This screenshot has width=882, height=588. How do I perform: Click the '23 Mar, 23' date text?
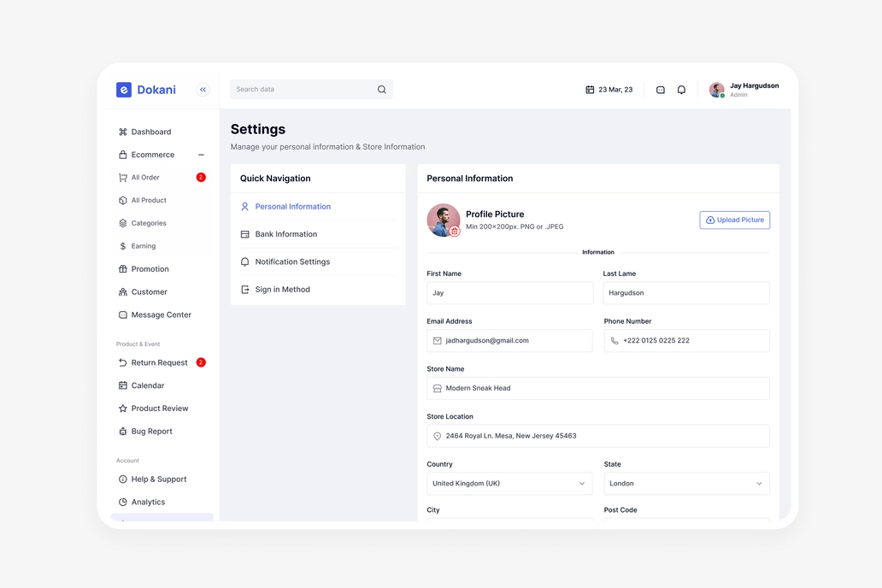[615, 90]
